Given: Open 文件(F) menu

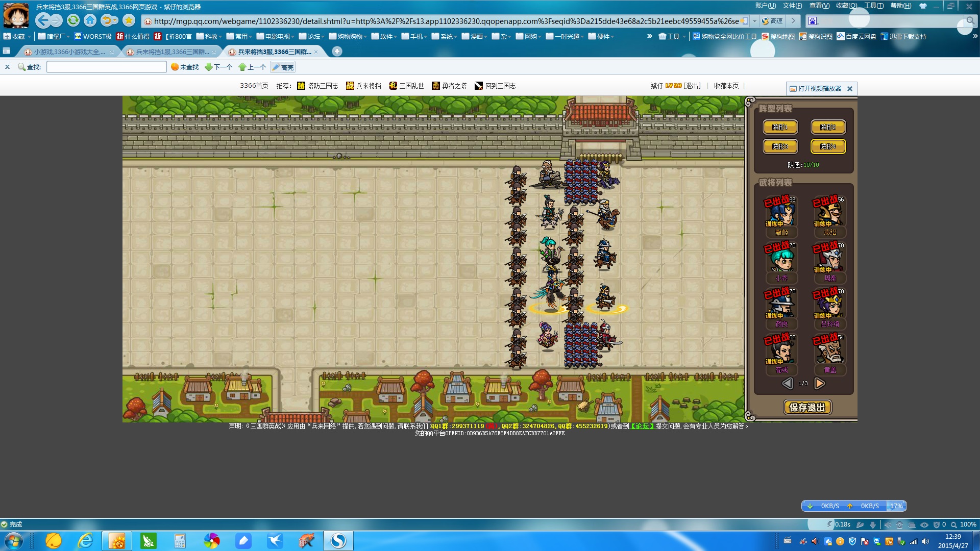Looking at the screenshot, I should coord(792,6).
